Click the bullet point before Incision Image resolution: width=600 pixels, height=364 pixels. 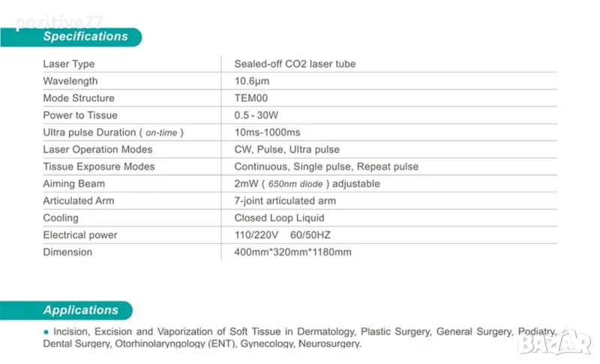point(46,331)
